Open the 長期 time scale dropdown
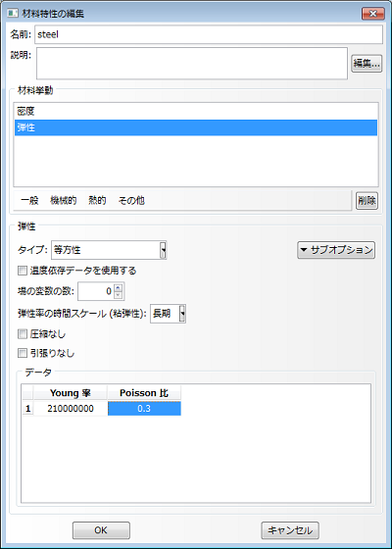This screenshot has width=392, height=549. [x=168, y=314]
